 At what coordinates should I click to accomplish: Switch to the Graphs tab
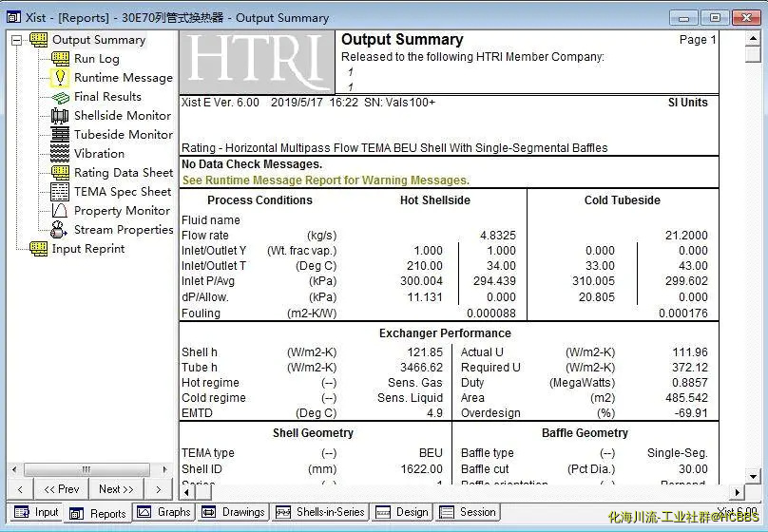click(x=164, y=512)
